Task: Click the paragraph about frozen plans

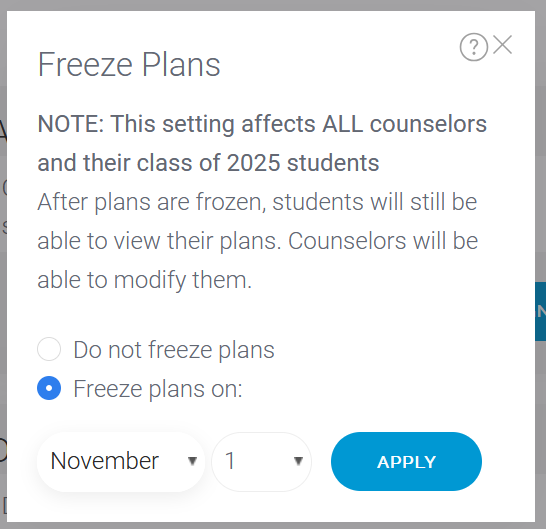Action: coord(258,241)
